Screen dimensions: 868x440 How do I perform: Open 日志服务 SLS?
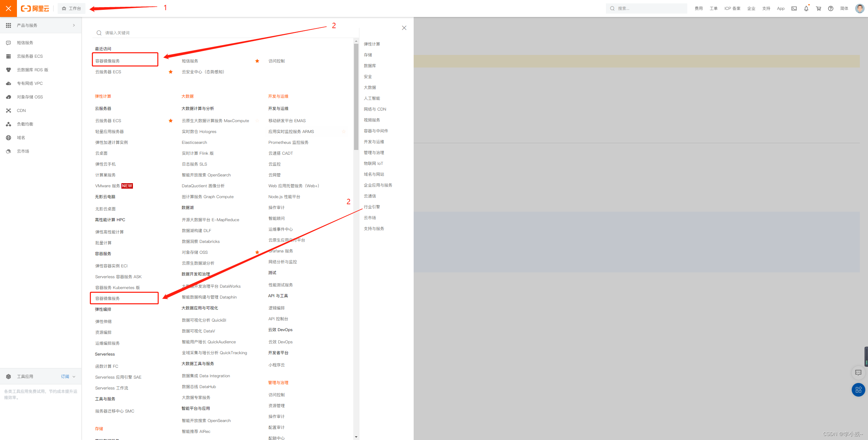pos(194,164)
